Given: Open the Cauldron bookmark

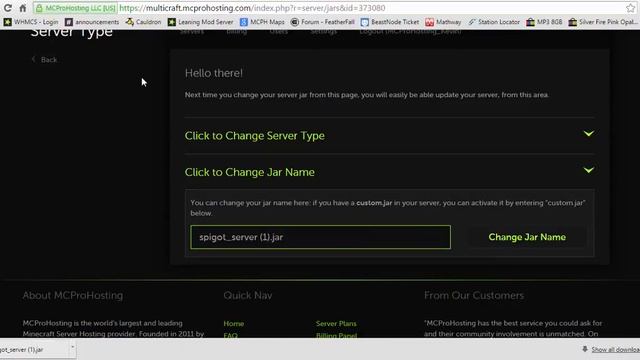Looking at the screenshot, I should pyautogui.click(x=144, y=22).
